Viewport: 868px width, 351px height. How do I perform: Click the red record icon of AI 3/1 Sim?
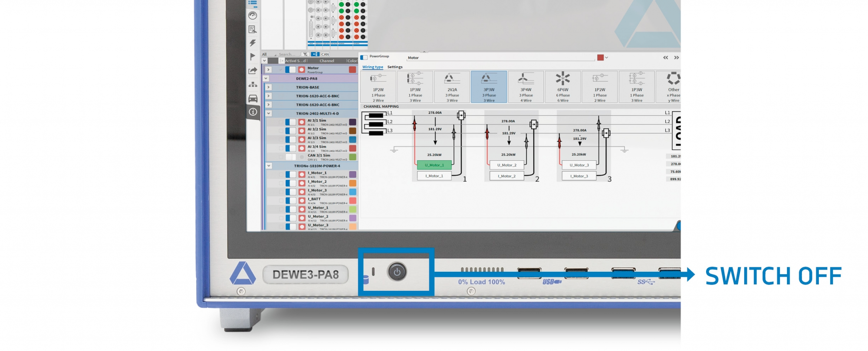pos(302,122)
